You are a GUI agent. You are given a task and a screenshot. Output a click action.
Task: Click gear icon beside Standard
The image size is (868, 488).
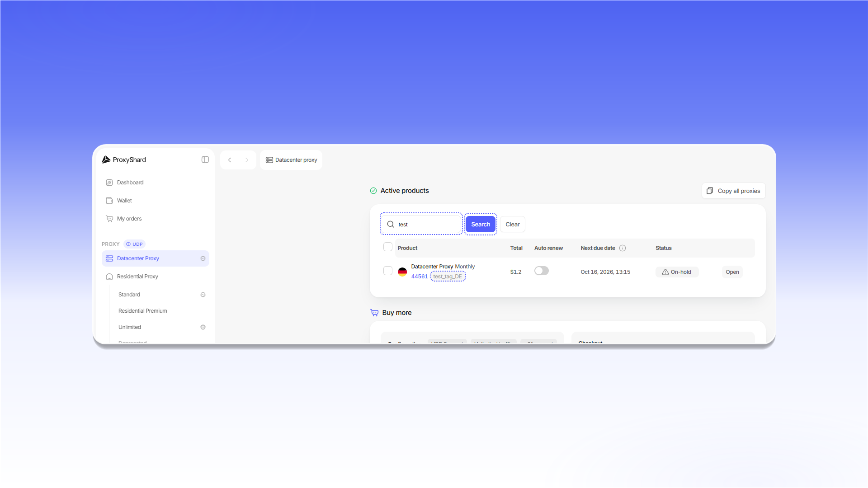203,295
